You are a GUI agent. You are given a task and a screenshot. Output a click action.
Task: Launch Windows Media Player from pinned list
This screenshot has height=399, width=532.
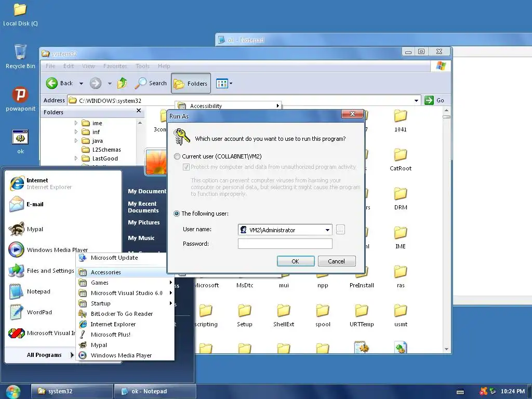[x=63, y=250]
